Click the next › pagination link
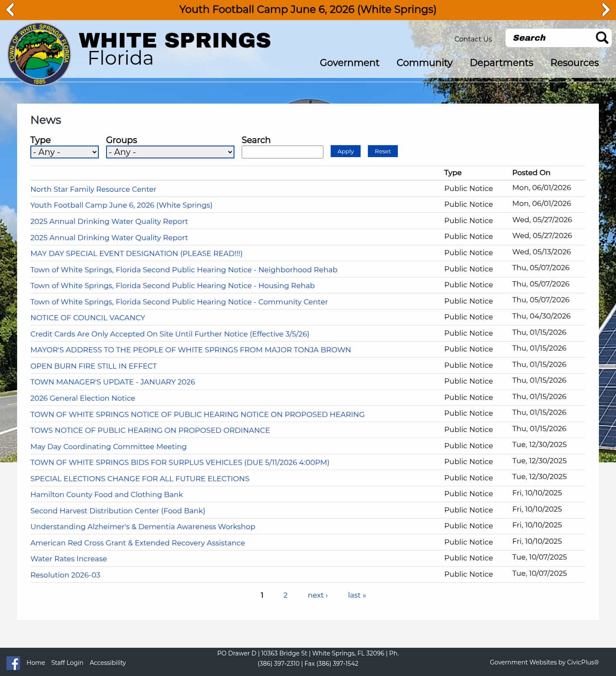The height and width of the screenshot is (676, 616). pos(317,595)
